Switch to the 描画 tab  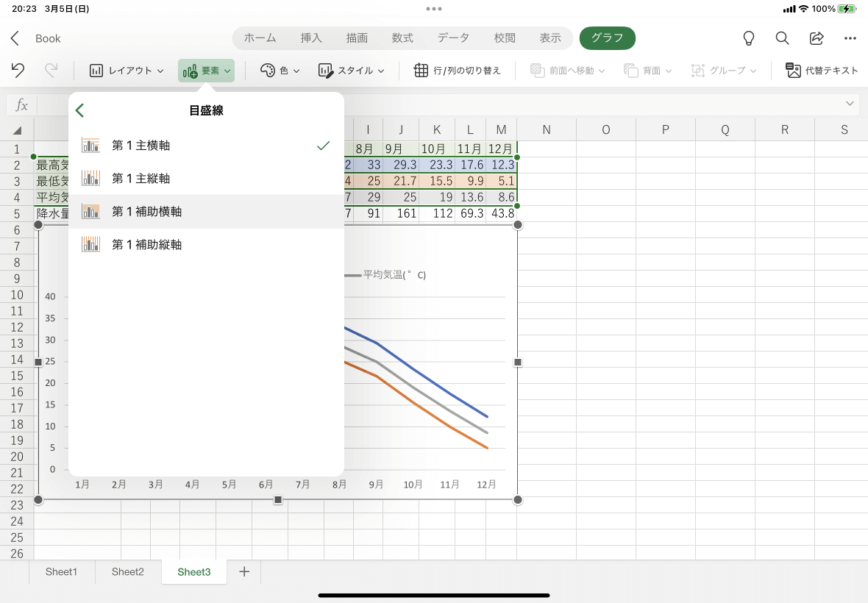click(357, 38)
